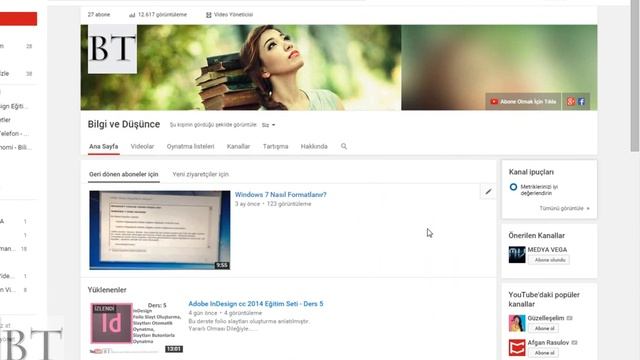Open MEDYA VEGA channel avatar
This screenshot has height=360, width=640.
click(x=517, y=255)
